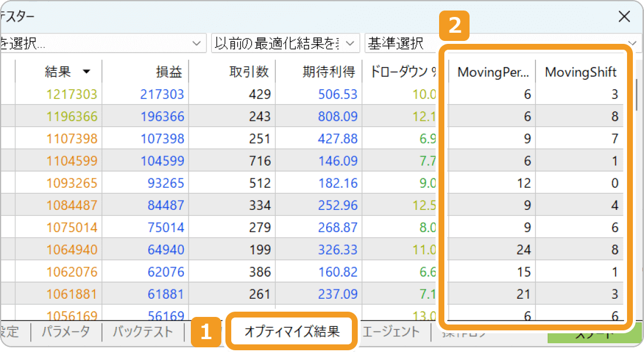The image size is (644, 352).
Task: Close the strategy tester window
Action: tap(624, 16)
